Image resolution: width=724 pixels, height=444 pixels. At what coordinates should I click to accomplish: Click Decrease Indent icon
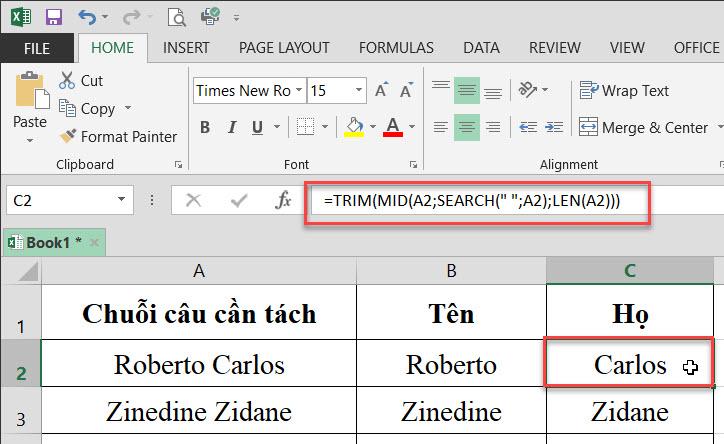(x=528, y=127)
